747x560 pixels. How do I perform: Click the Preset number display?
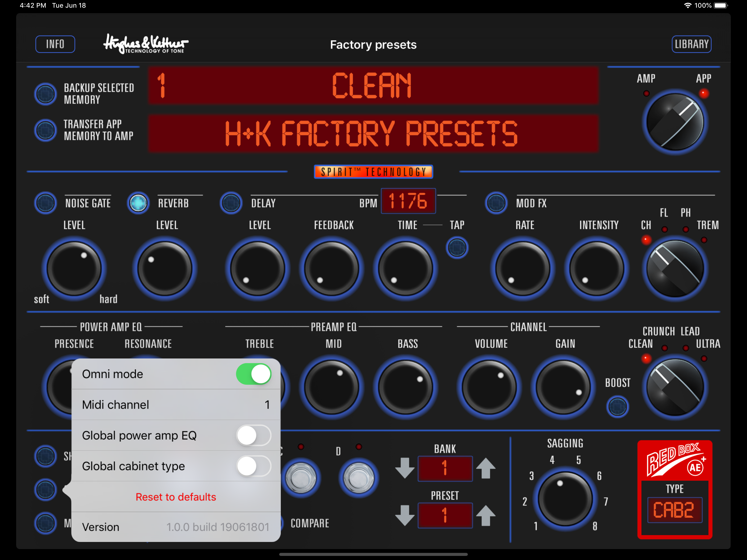(445, 515)
